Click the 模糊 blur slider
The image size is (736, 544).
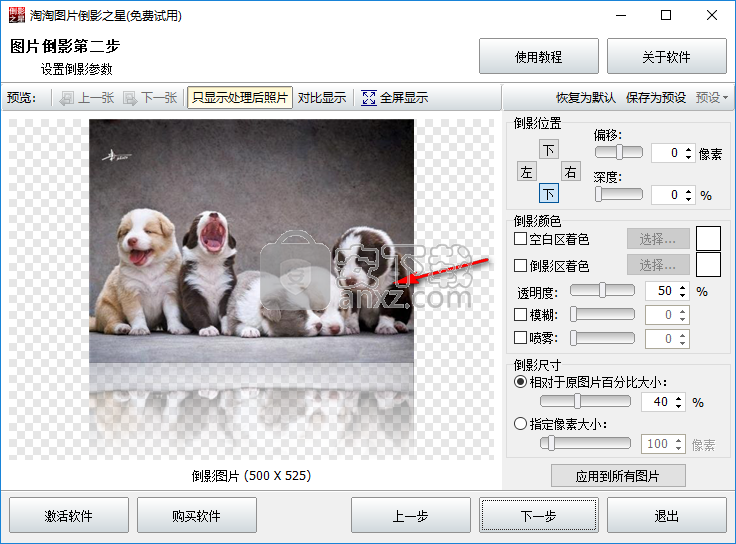(x=602, y=314)
